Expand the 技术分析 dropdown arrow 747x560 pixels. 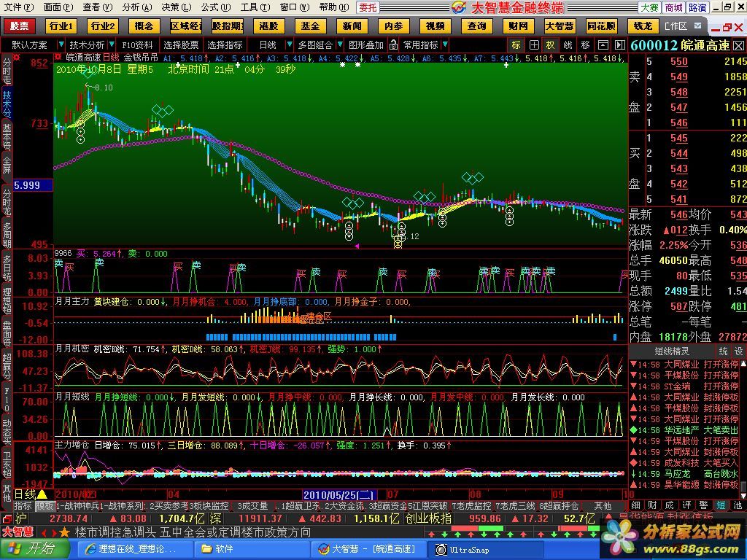(x=112, y=44)
